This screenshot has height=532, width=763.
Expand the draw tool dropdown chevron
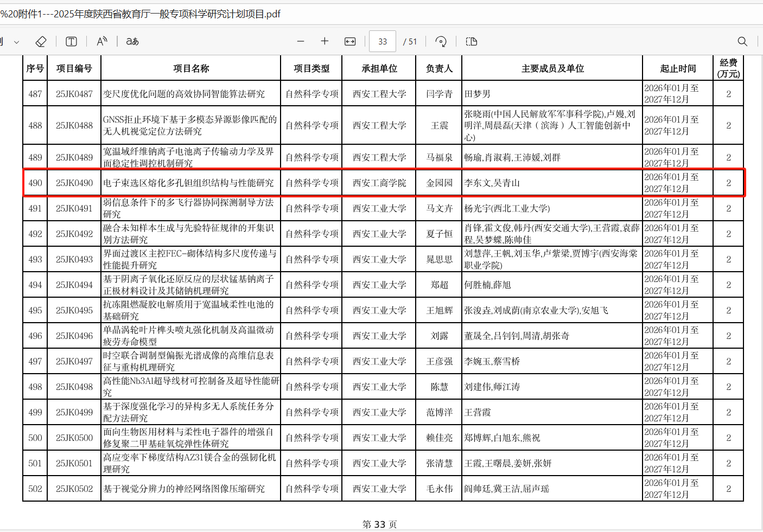coord(17,42)
